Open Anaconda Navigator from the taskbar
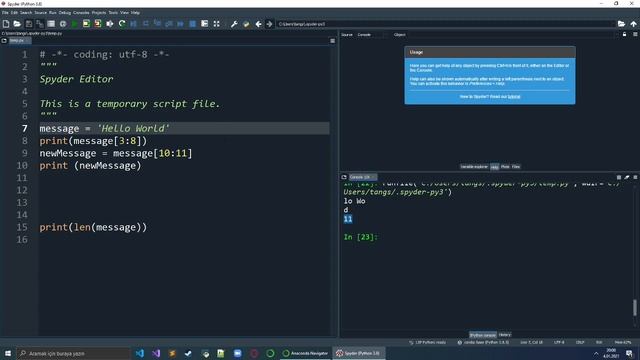Viewport: 640px width, 360px height. click(x=306, y=353)
